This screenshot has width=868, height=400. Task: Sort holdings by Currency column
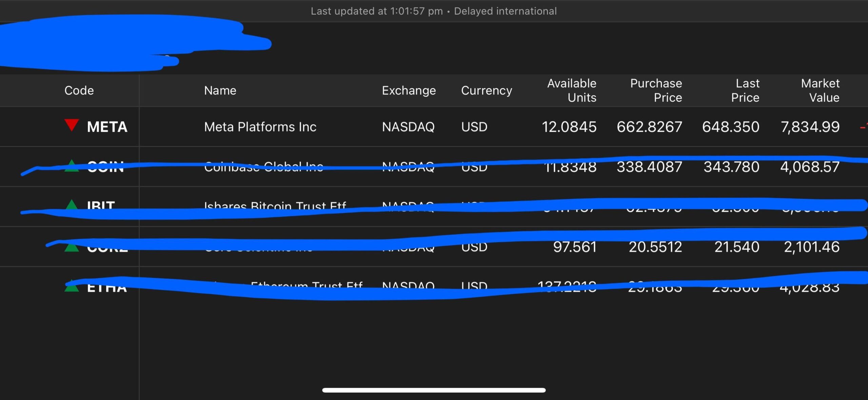click(x=486, y=90)
